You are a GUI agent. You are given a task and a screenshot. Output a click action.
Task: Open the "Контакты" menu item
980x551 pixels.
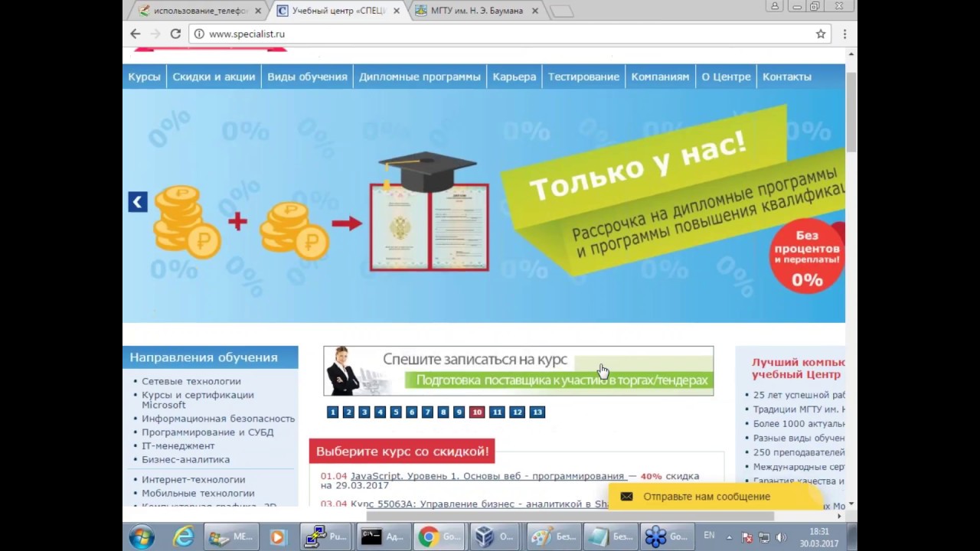[x=786, y=77]
